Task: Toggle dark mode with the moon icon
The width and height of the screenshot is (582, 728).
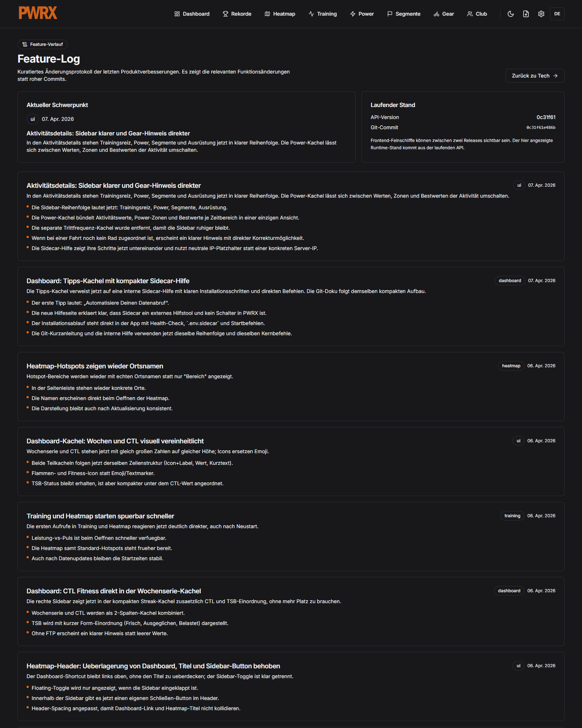Action: (x=511, y=14)
